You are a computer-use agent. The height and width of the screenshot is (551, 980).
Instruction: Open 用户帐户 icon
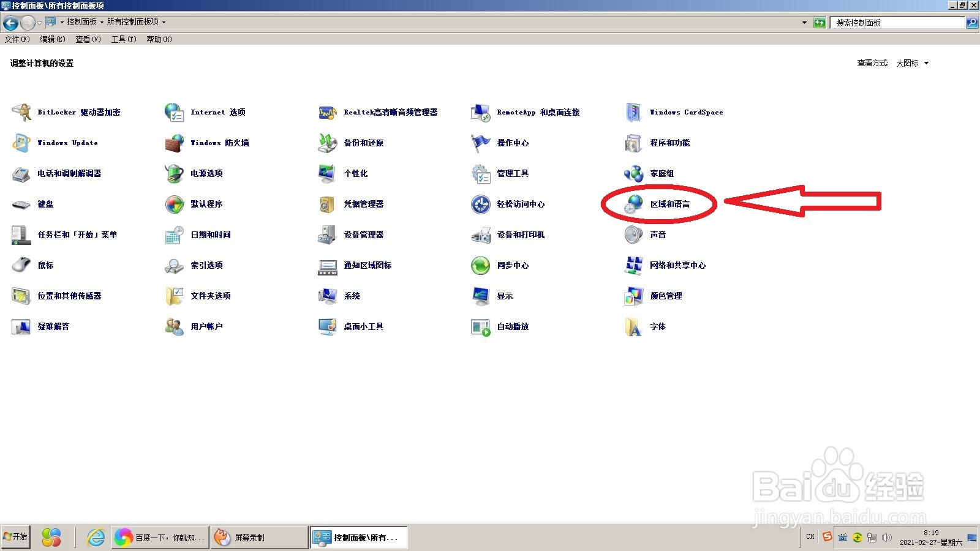point(175,326)
